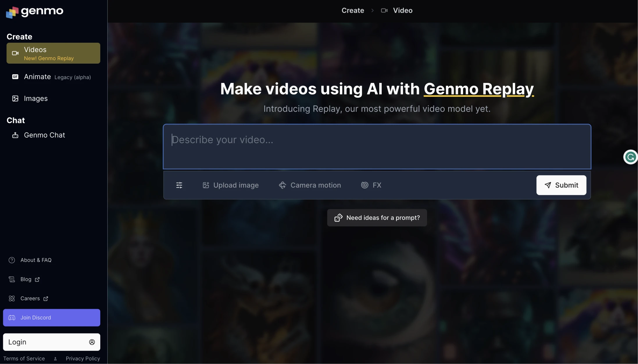Click the Grammarly extension icon
Image resolution: width=638 pixels, height=364 pixels.
point(630,157)
